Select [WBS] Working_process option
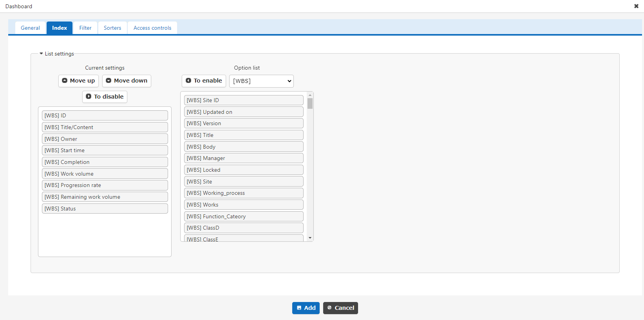This screenshot has height=320, width=644. [244, 193]
